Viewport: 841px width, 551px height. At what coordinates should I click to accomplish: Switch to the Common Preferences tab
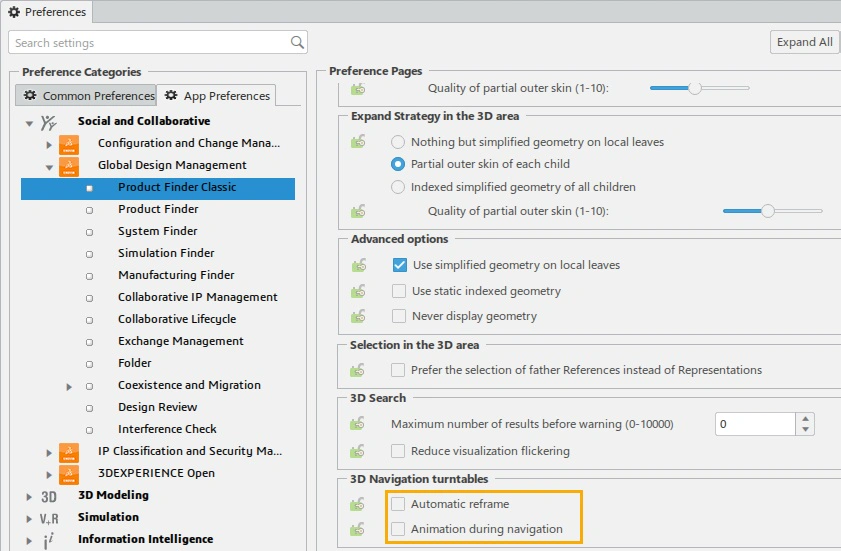coord(89,96)
